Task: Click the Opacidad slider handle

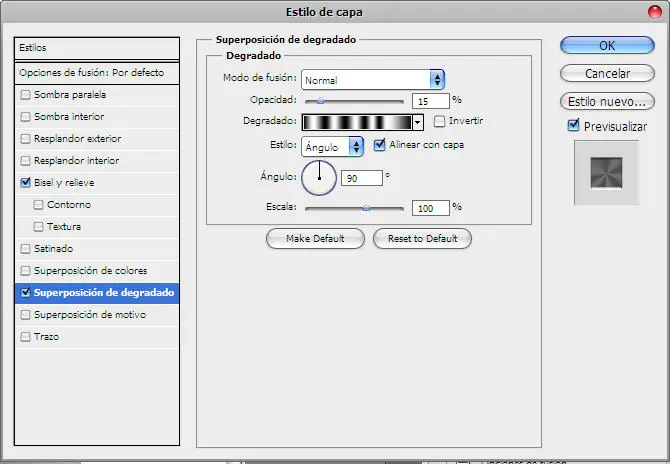Action: tap(320, 101)
